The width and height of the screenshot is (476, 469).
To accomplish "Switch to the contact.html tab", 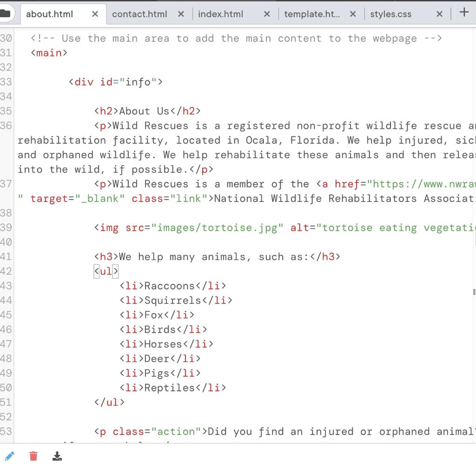I will [139, 14].
